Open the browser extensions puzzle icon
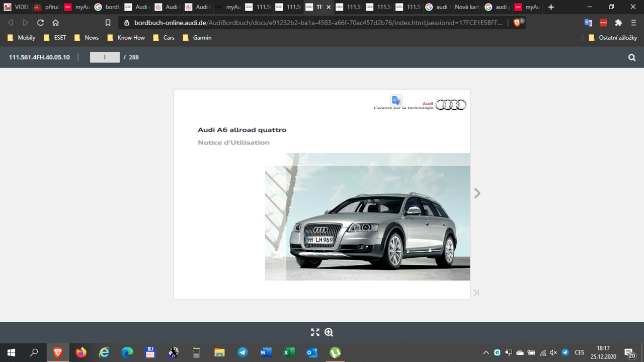Image resolution: width=644 pixels, height=362 pixels. coord(618,23)
